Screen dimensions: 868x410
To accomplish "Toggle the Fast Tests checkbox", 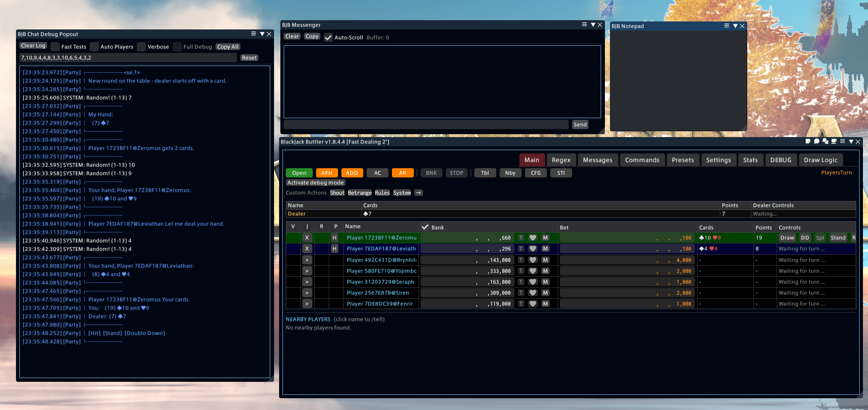I will coord(55,47).
